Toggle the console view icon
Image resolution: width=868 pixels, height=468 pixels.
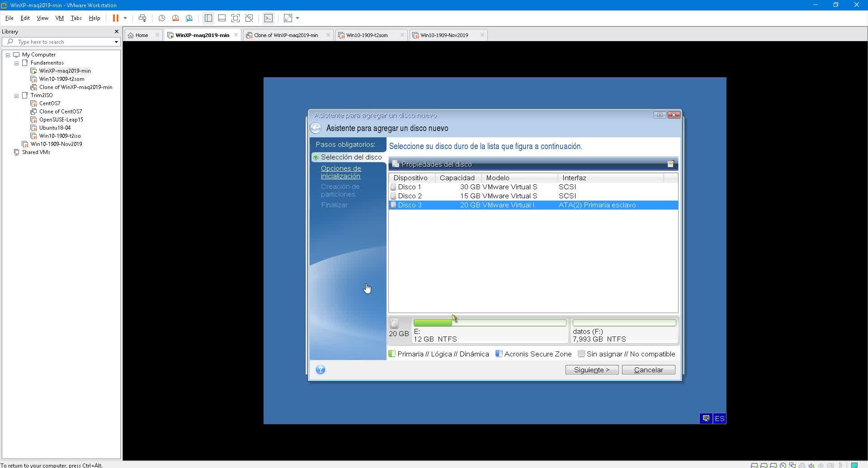(269, 18)
